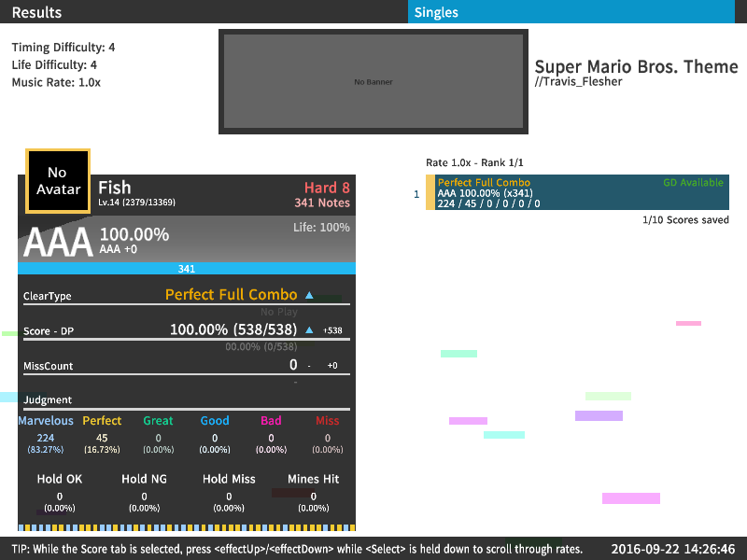
Task: Click the ClearType row label
Action: click(48, 297)
